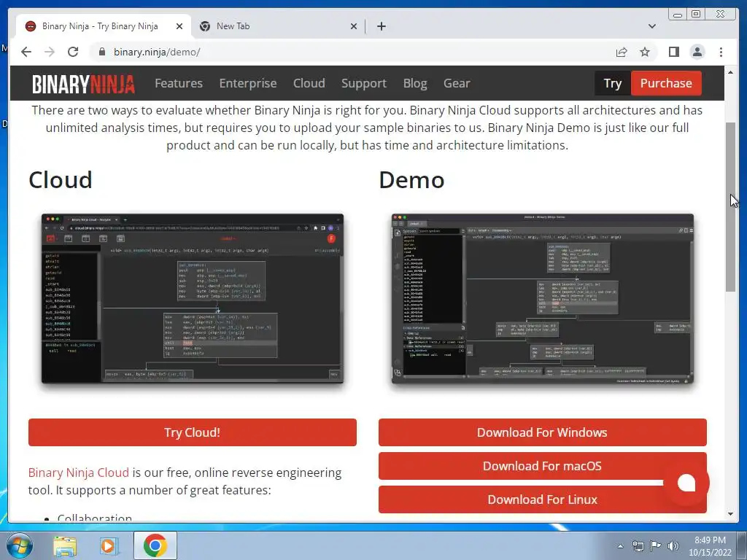The image size is (747, 560).
Task: Share this page icon in address bar
Action: pos(622,52)
